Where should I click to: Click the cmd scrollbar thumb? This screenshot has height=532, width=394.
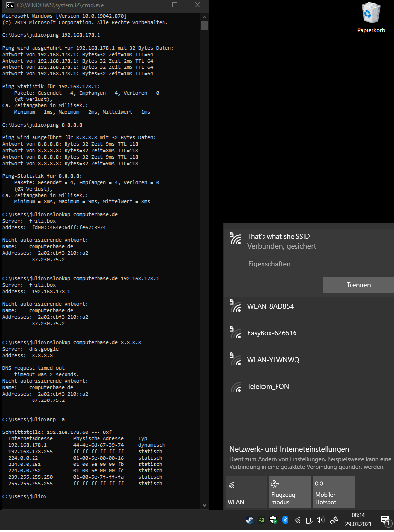(x=204, y=26)
